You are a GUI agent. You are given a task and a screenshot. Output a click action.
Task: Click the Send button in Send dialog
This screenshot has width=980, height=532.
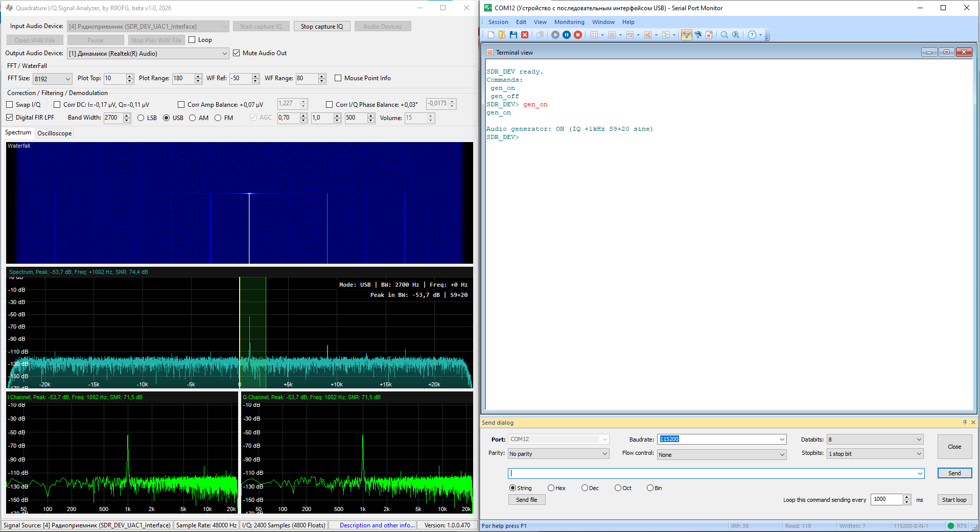(x=954, y=473)
